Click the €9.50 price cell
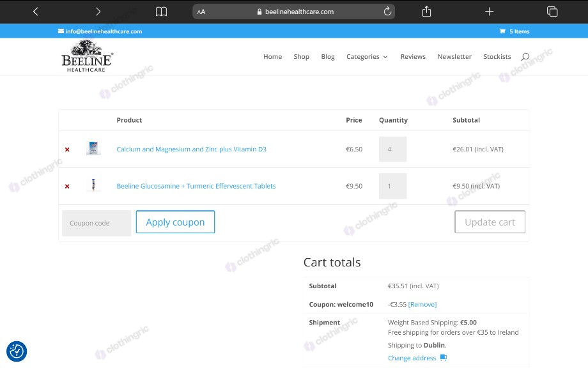Screen dimensions: 588x368 [x=354, y=186]
